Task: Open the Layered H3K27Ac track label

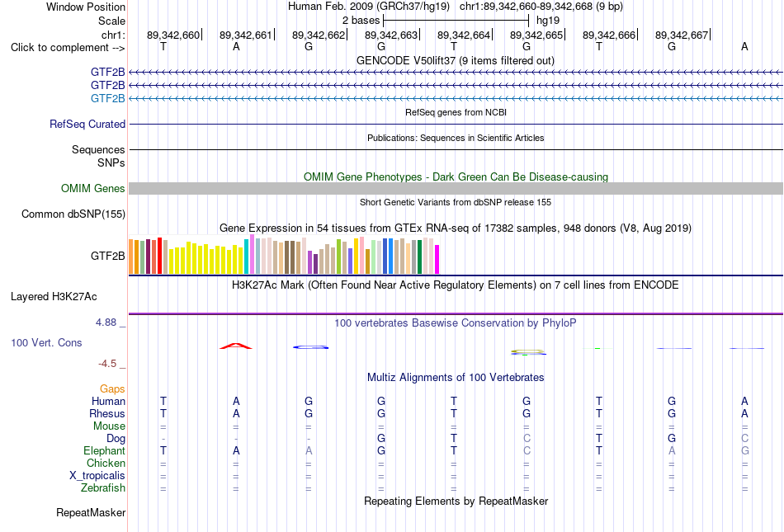Action: click(x=54, y=297)
